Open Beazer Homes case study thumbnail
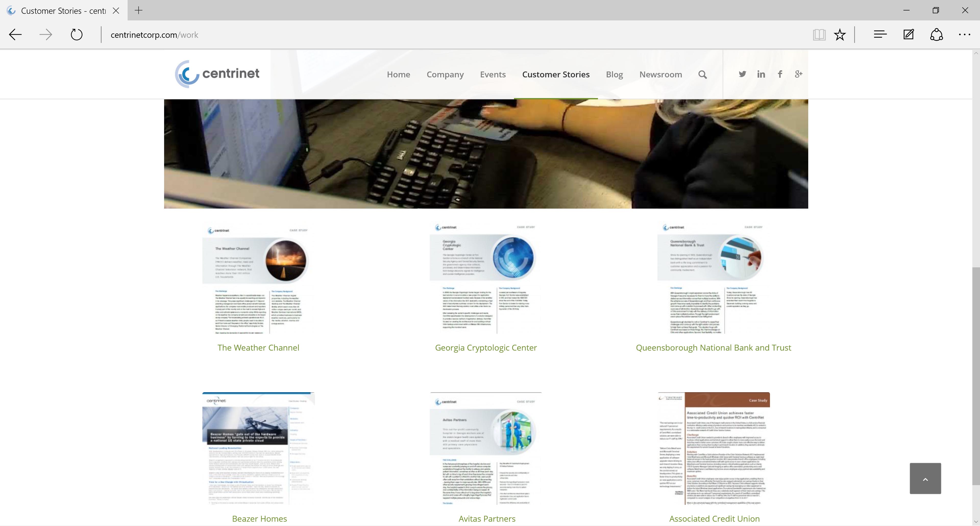The width and height of the screenshot is (980, 526). pyautogui.click(x=258, y=448)
